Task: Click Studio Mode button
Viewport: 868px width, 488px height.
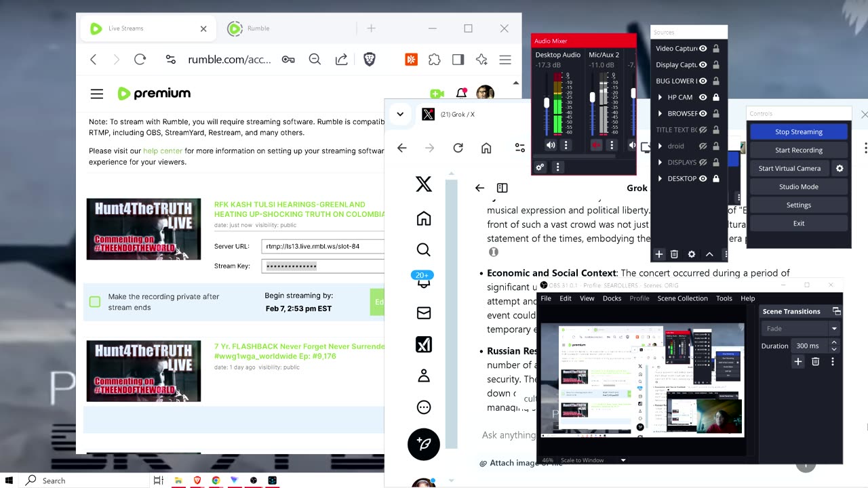Action: point(799,186)
